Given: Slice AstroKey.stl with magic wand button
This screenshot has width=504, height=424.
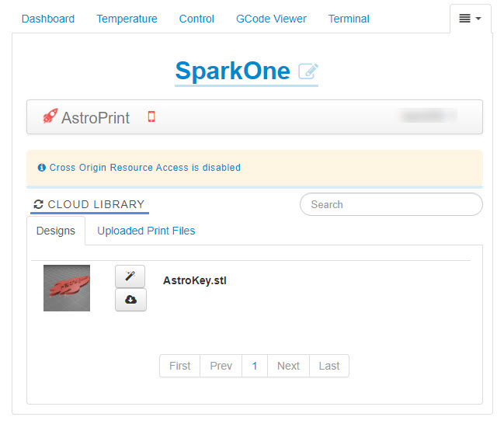Looking at the screenshot, I should (130, 276).
